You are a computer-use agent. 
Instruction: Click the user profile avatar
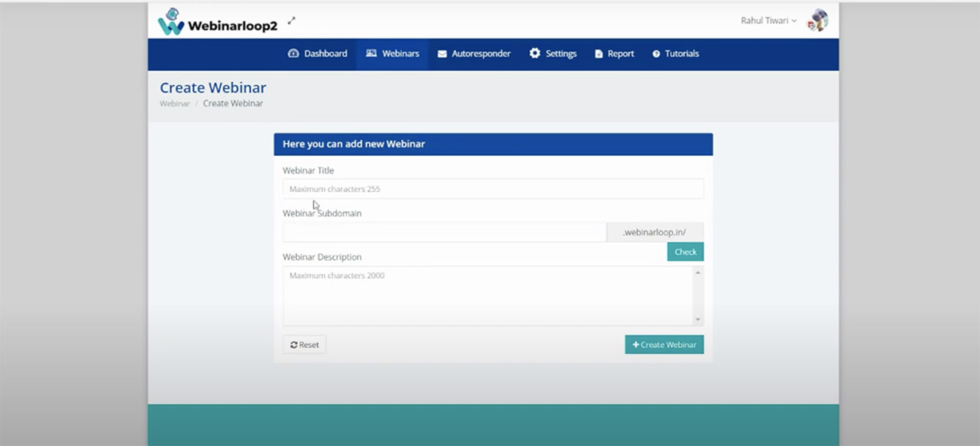coord(817,20)
